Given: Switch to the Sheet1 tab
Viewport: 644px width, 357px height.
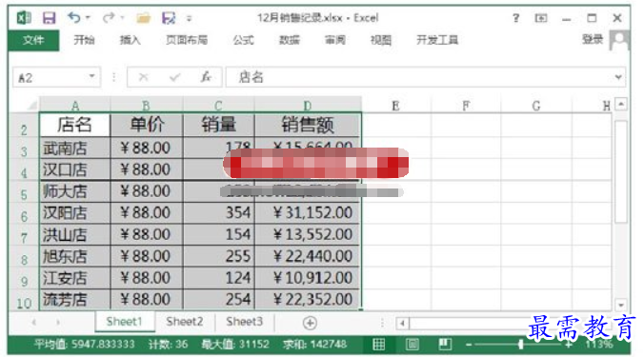Looking at the screenshot, I should (x=125, y=322).
